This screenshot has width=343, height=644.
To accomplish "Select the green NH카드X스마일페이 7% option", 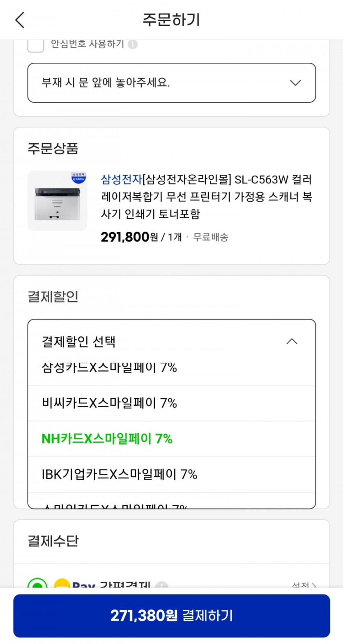I will click(x=107, y=439).
